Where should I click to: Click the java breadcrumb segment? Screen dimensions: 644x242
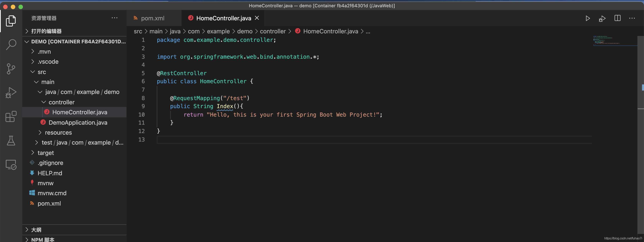click(x=175, y=31)
